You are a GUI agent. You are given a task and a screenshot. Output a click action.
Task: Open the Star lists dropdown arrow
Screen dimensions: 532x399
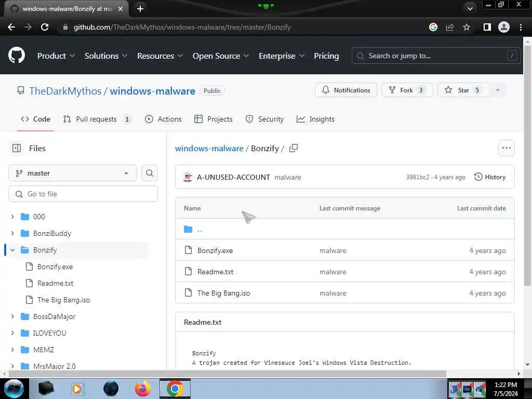(498, 90)
